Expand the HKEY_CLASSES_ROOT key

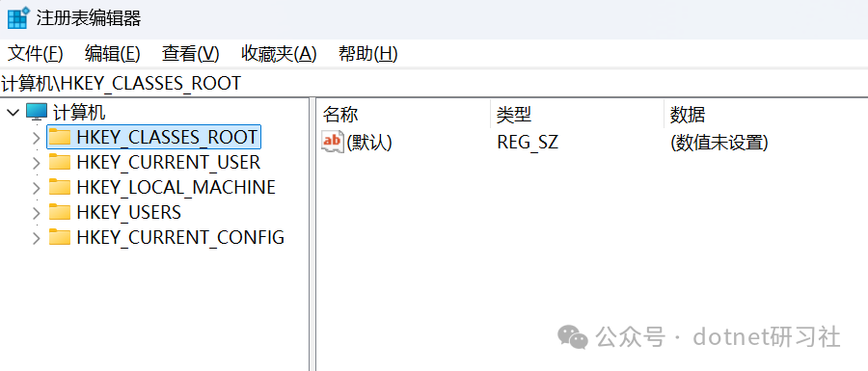(x=37, y=137)
